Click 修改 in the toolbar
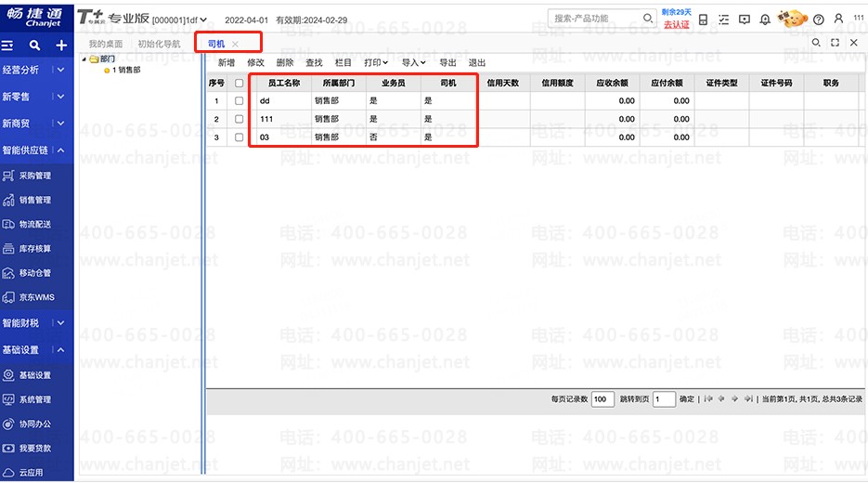Viewport: 868px width, 483px height. pyautogui.click(x=255, y=62)
